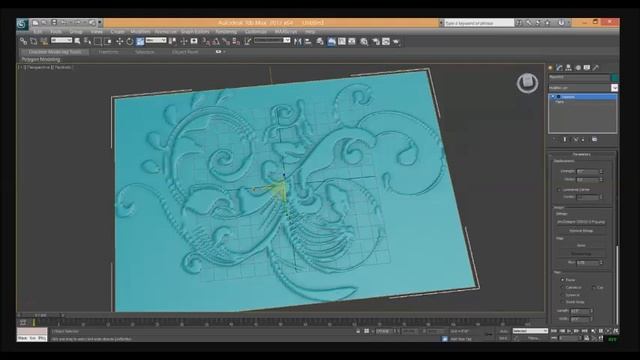
Task: Open the Modifier List dropdown
Action: click(582, 88)
